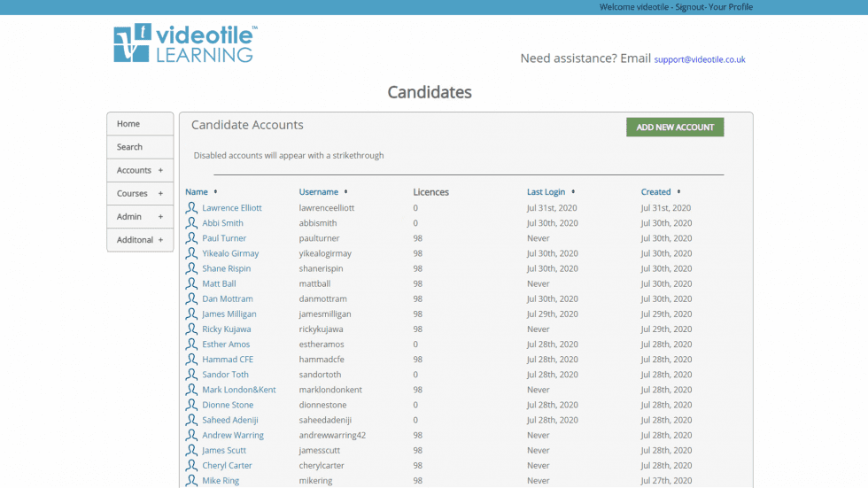
Task: Open Yikealo Girmay's candidate account
Action: coord(230,253)
